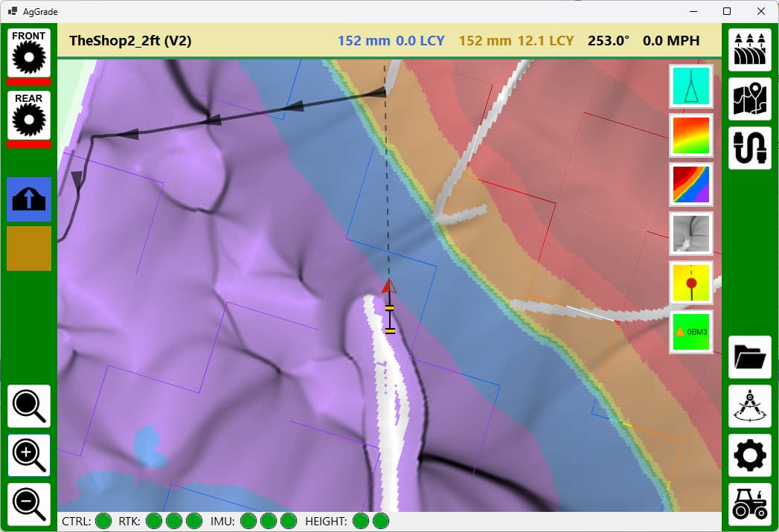Image resolution: width=779 pixels, height=532 pixels.
Task: Click the zoom-to-fit magnifier icon
Action: click(x=29, y=406)
